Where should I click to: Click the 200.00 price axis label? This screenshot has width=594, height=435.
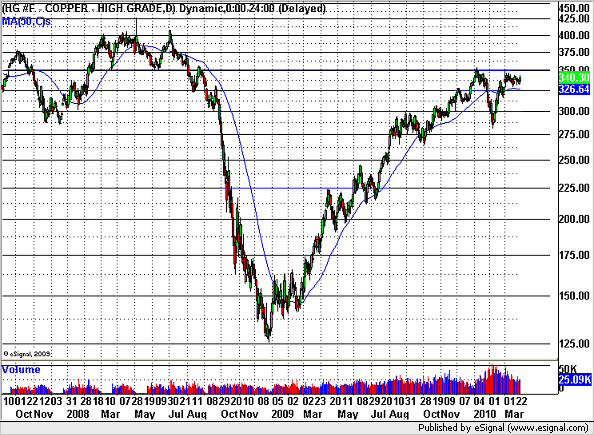click(574, 219)
